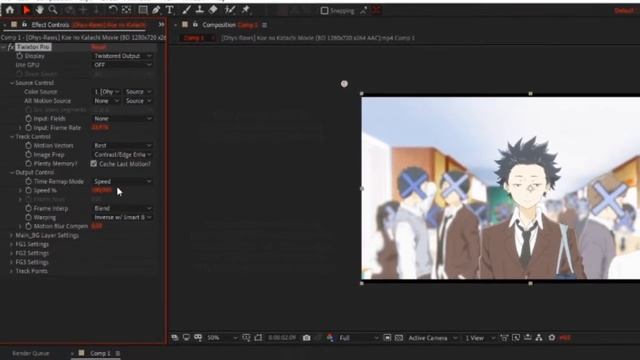640x360 pixels.
Task: Open the Display dropdown showing Twixtored Output
Action: 122,56
